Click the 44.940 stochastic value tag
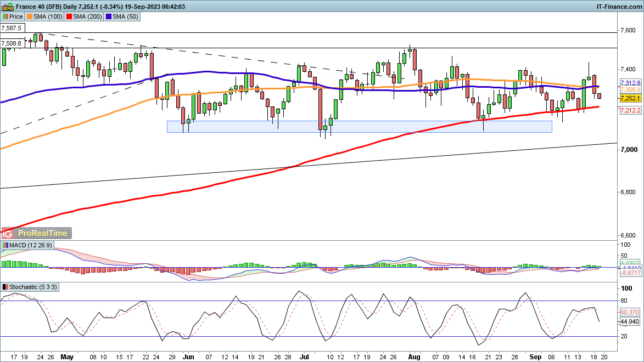Screen dimensions: 644x362 click(x=630, y=322)
